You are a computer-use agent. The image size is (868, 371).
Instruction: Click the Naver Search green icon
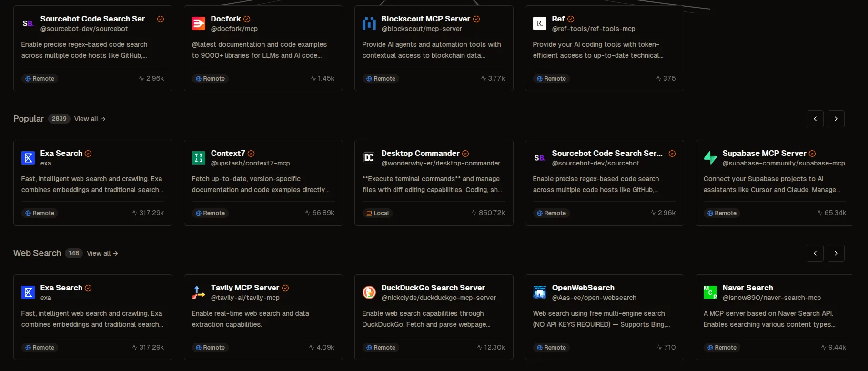click(x=710, y=292)
